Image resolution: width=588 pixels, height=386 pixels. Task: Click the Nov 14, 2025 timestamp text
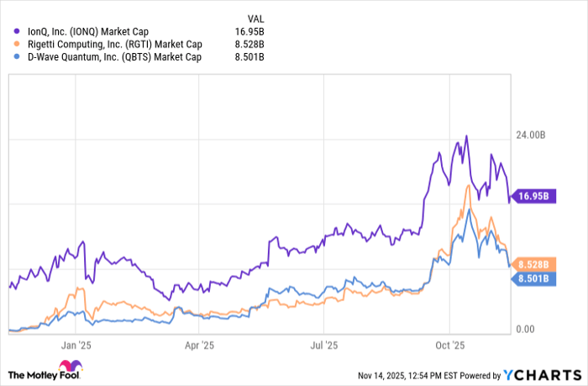point(407,375)
